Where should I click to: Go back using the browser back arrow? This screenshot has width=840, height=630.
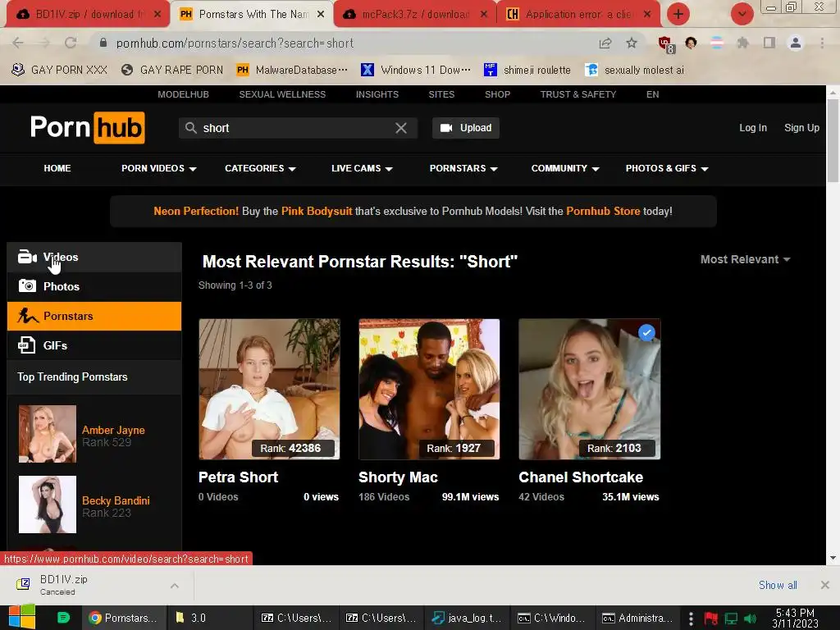(18, 43)
